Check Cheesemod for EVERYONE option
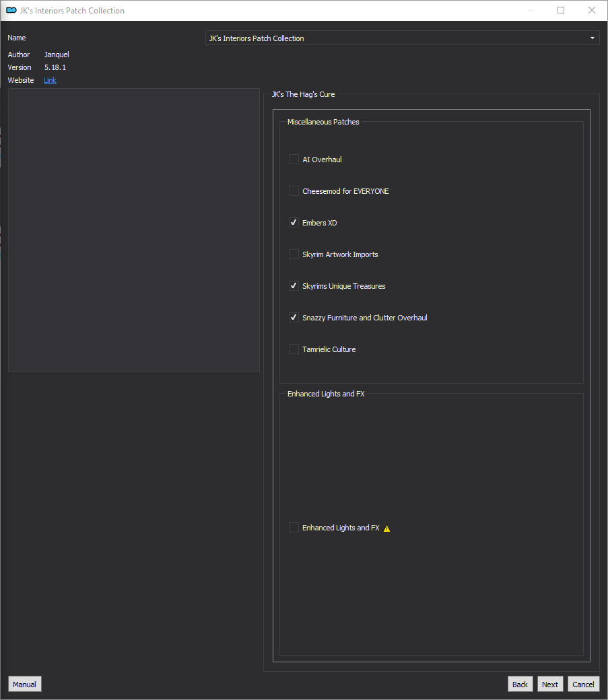 tap(294, 191)
